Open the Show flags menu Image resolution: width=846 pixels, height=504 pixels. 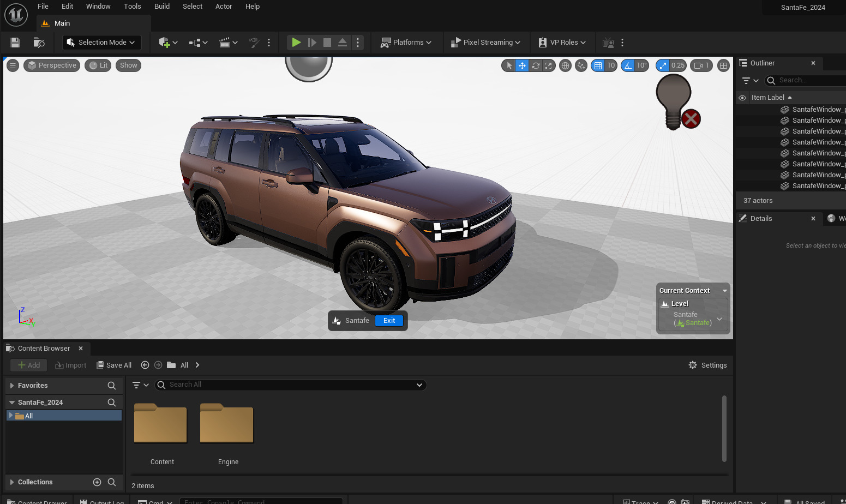coord(129,65)
